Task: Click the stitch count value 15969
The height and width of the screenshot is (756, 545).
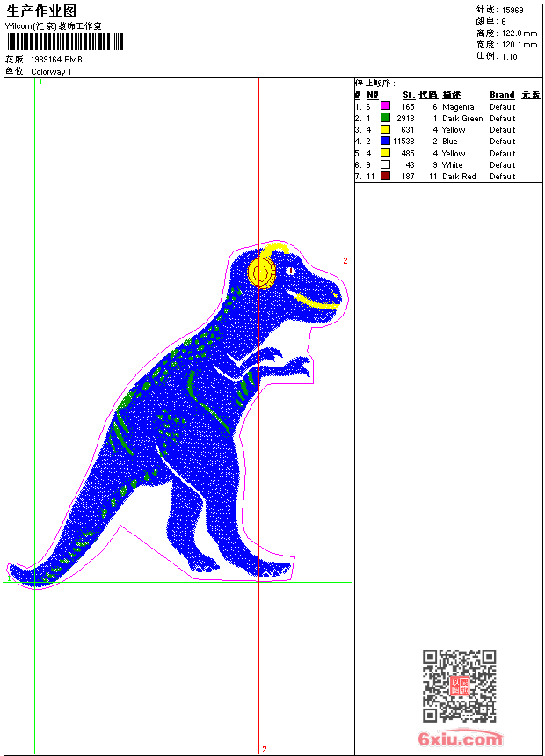Action: pos(512,11)
